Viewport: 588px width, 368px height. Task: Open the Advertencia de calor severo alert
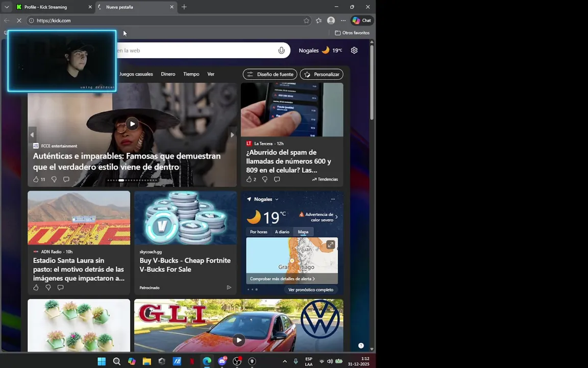(318, 217)
